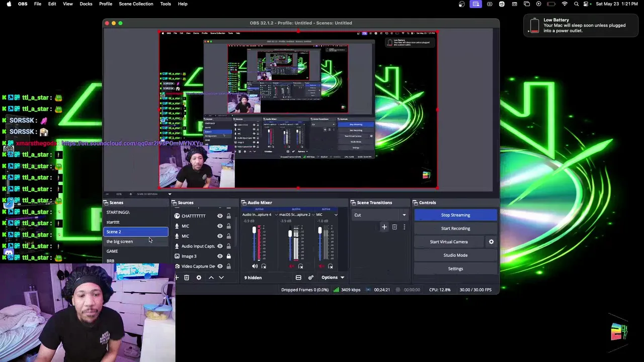The image size is (644, 362).
Task: Expand the audio mixer Options dropdown
Action: [x=333, y=278]
